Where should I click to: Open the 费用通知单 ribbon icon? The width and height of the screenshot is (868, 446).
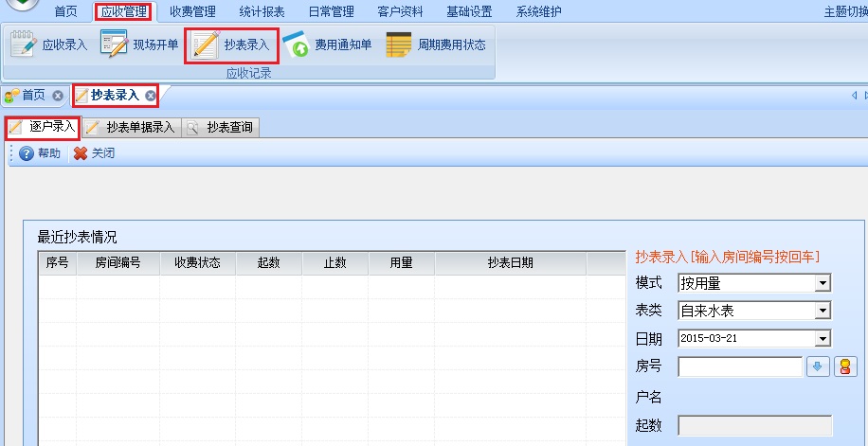tap(296, 45)
